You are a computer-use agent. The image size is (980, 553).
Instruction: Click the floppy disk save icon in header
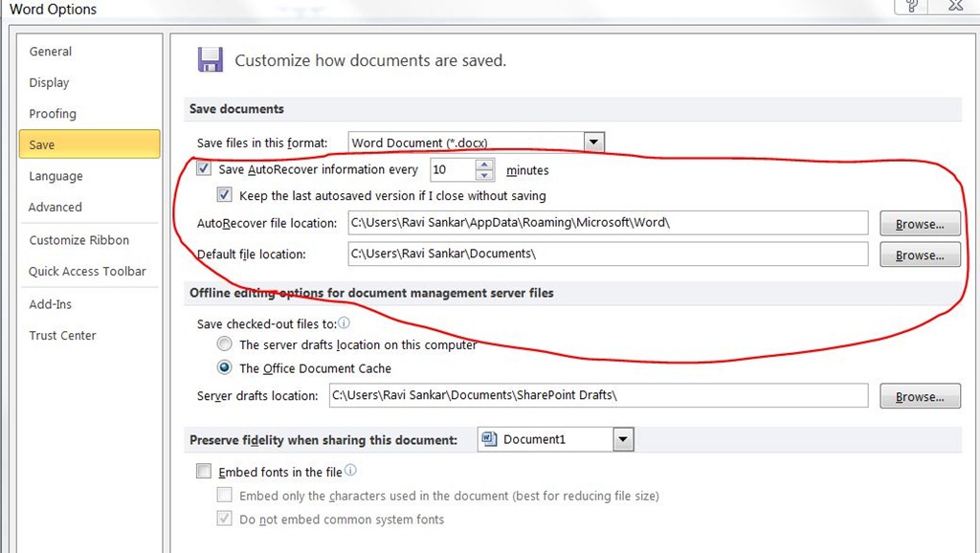(210, 59)
